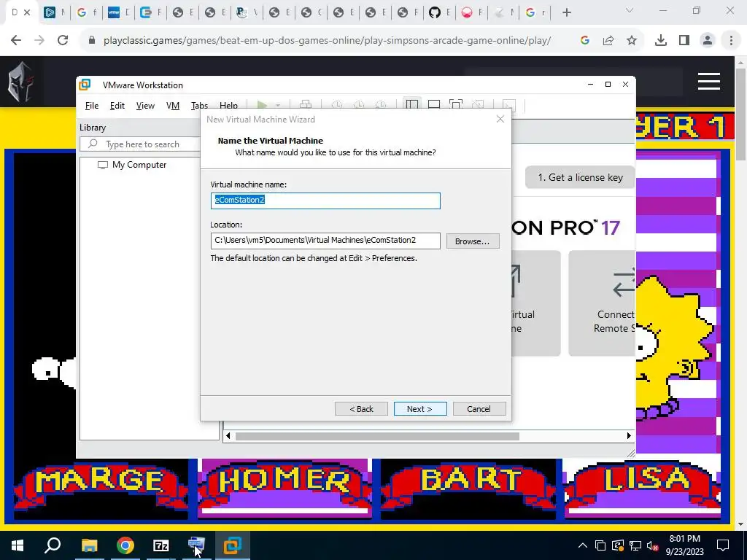The height and width of the screenshot is (560, 747).
Task: Toggle Chrome side panel
Action: click(684, 41)
